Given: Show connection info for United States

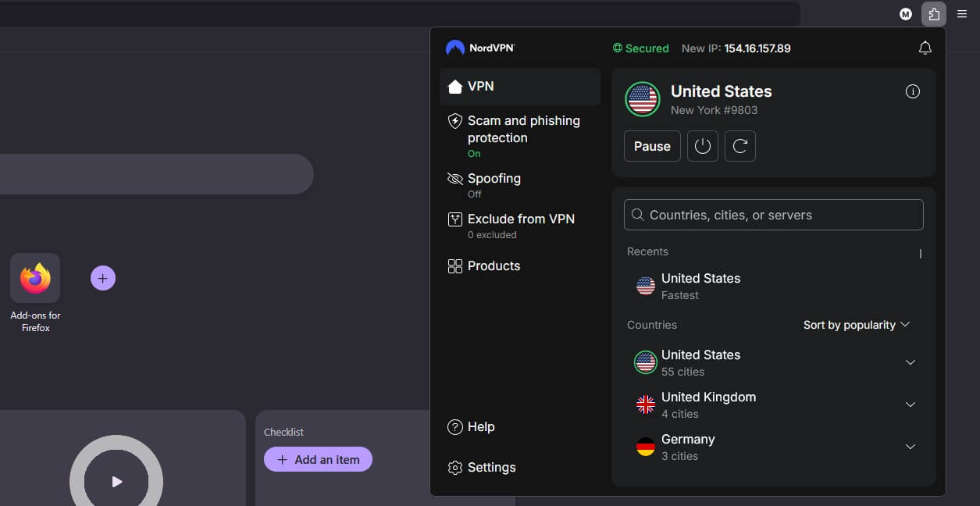Looking at the screenshot, I should click(x=912, y=91).
